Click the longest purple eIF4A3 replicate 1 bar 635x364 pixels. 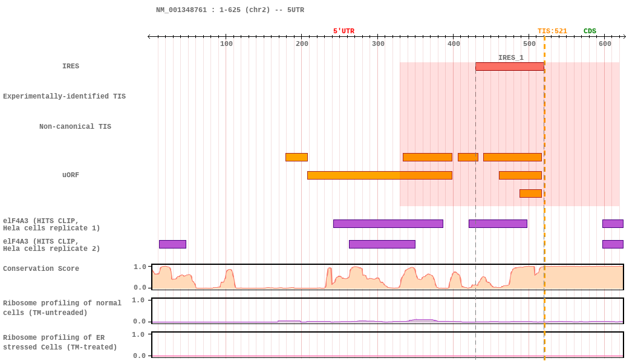coord(388,224)
